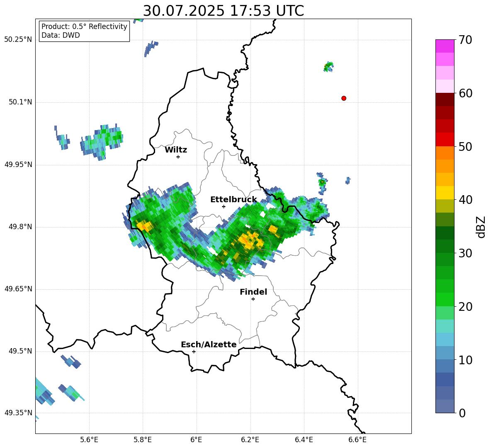Click the colorbar tick label 30
This screenshot has width=491, height=448.
coord(465,253)
